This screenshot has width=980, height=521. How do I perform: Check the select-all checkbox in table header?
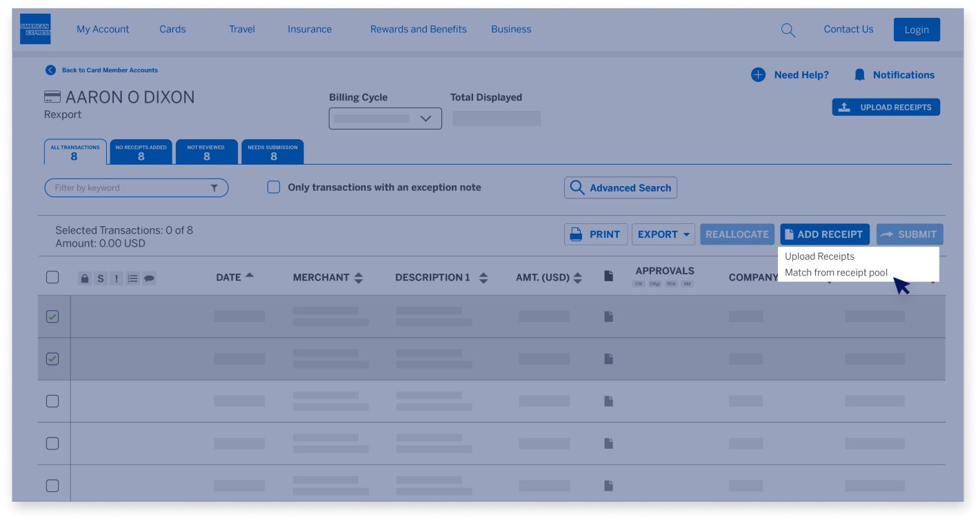tap(52, 277)
